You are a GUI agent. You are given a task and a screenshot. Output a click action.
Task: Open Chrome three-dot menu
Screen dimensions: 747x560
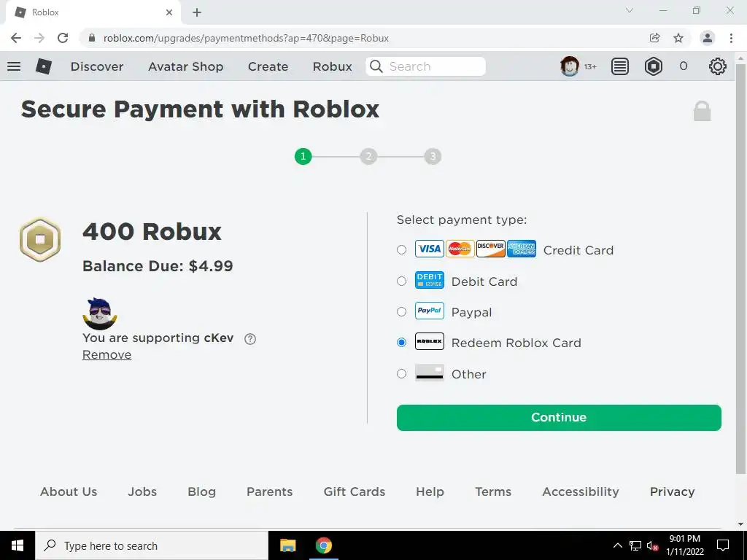tap(731, 38)
